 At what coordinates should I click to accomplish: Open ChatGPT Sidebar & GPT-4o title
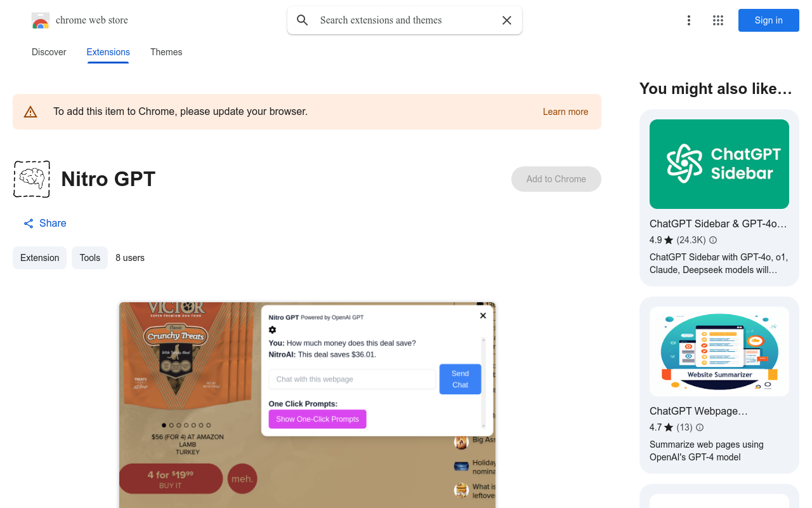click(x=718, y=224)
